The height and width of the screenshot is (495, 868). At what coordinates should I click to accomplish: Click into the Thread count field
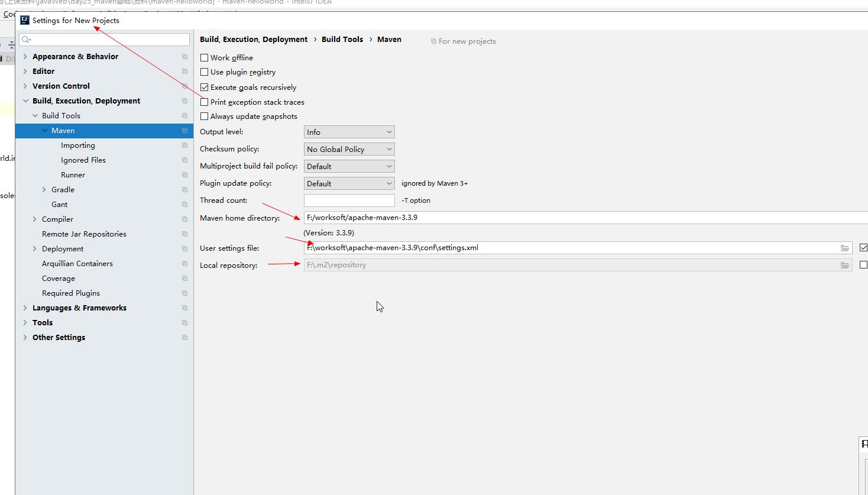click(x=349, y=200)
